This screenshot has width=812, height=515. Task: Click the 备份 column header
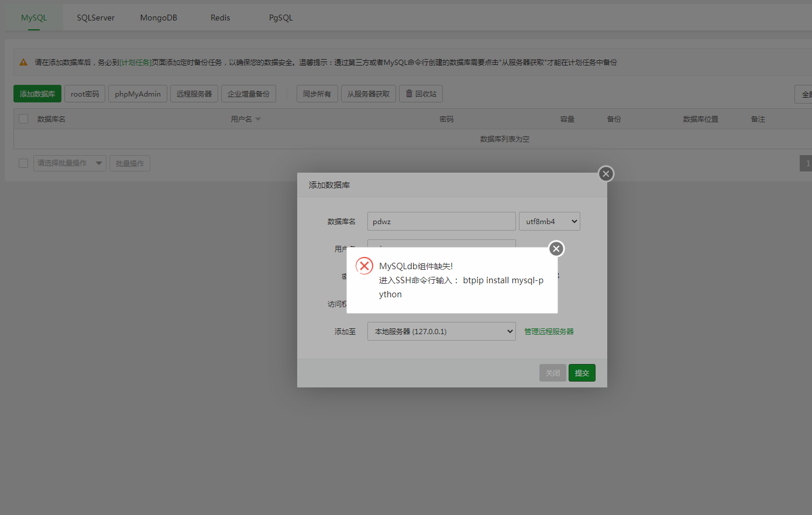click(614, 119)
